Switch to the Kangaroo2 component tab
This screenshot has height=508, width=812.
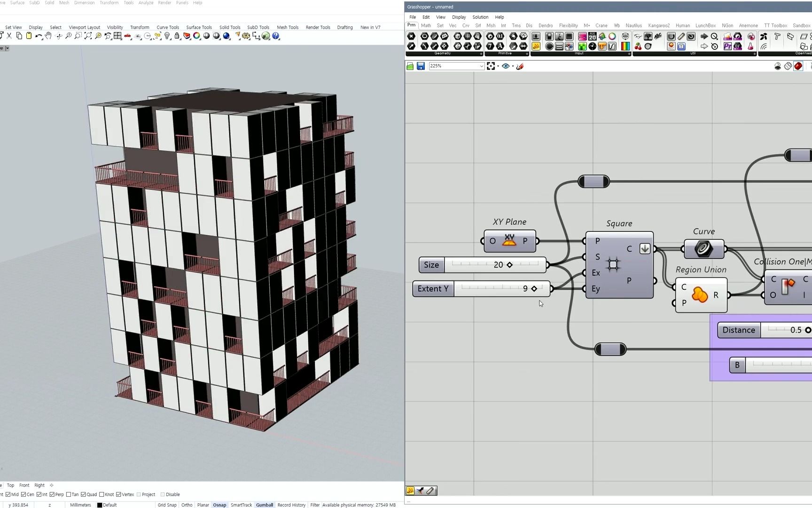658,25
